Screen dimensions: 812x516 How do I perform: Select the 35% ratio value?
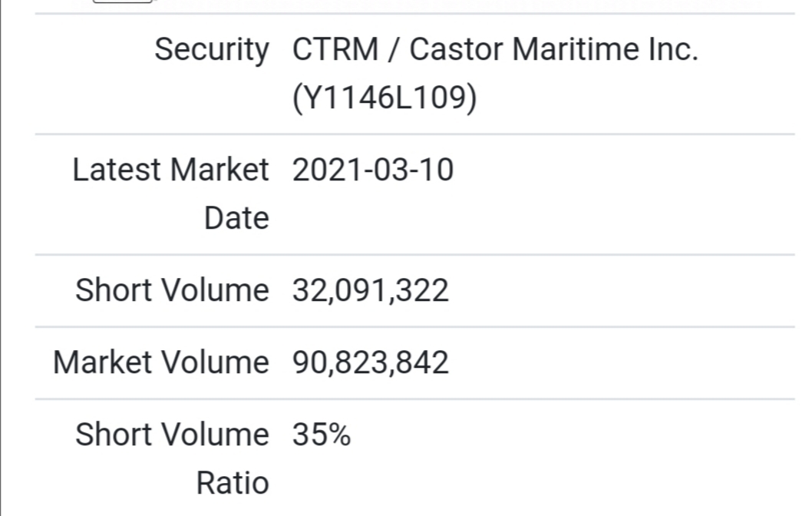[x=322, y=435]
